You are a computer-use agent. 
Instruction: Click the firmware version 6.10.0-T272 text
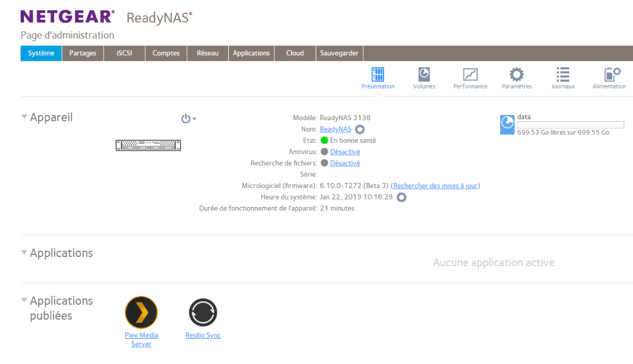point(354,186)
